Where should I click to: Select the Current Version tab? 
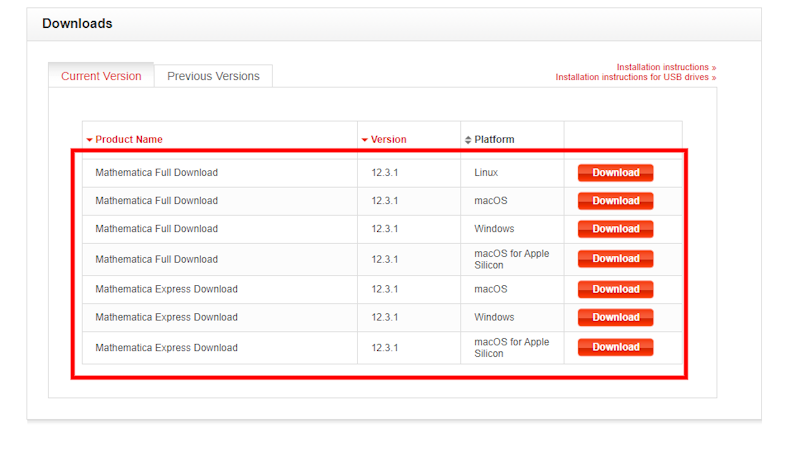point(101,76)
